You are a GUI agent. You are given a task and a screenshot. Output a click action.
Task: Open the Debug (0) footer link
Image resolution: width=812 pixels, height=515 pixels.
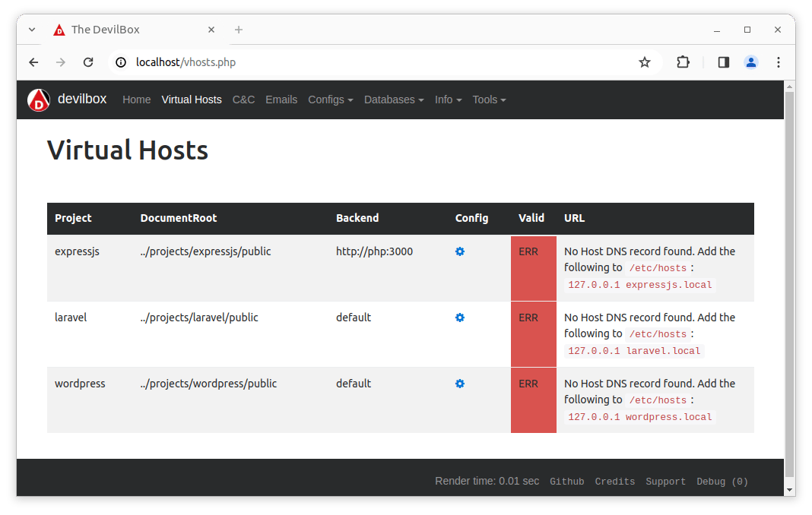coord(722,482)
